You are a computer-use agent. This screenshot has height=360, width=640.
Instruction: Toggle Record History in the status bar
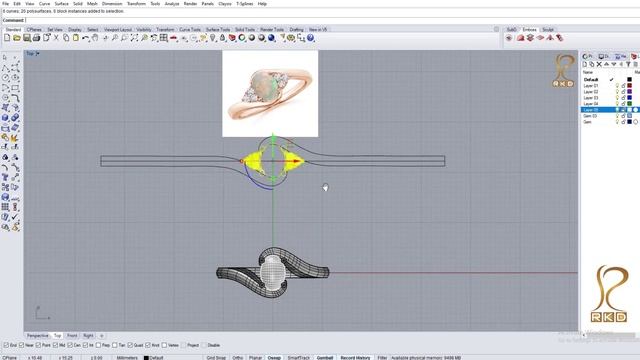pos(355,358)
